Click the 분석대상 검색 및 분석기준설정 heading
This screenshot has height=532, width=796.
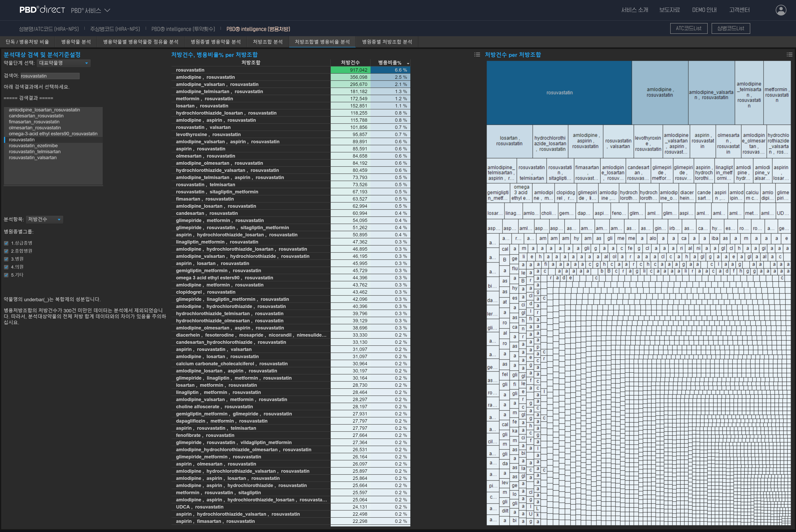click(42, 55)
